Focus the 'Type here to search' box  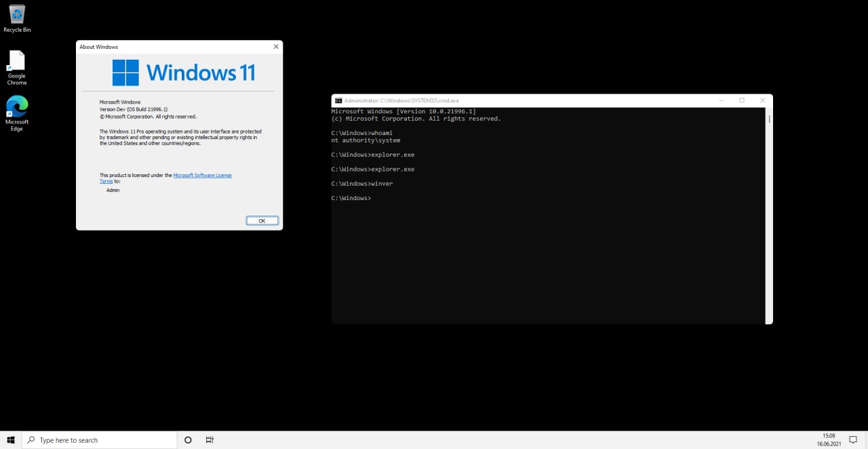click(x=99, y=440)
